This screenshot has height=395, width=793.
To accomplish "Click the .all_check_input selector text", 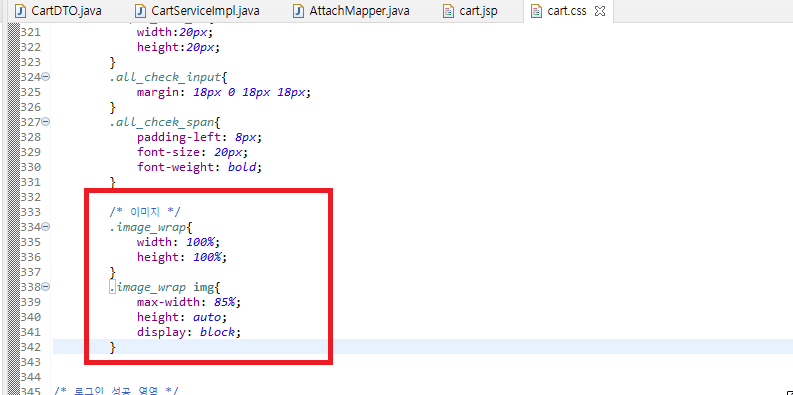I will pos(165,77).
